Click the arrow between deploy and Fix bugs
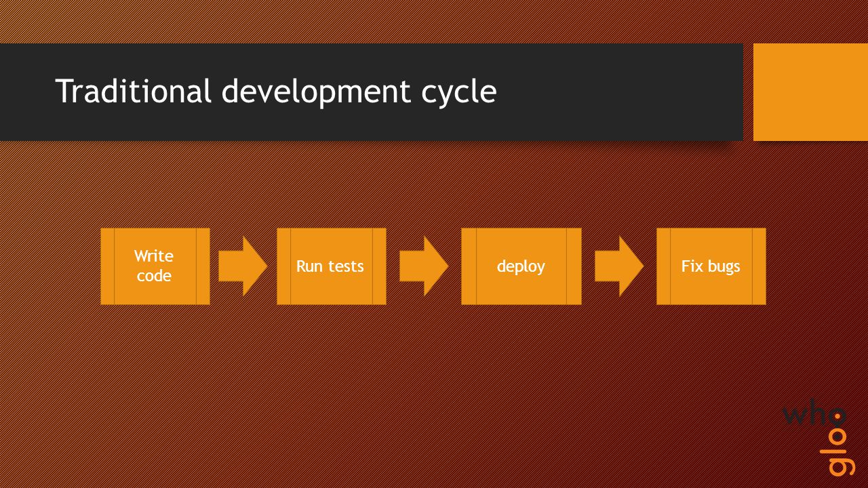Image resolution: width=868 pixels, height=488 pixels. pos(619,266)
